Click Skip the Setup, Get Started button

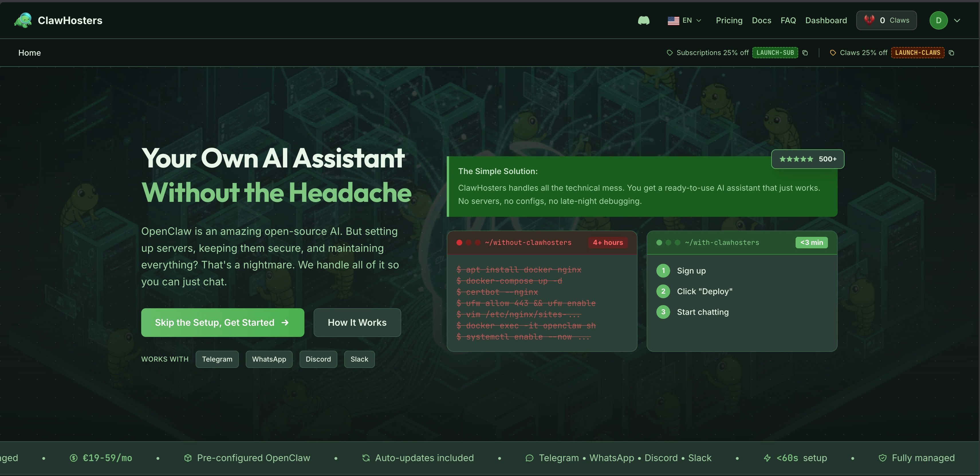coord(223,323)
